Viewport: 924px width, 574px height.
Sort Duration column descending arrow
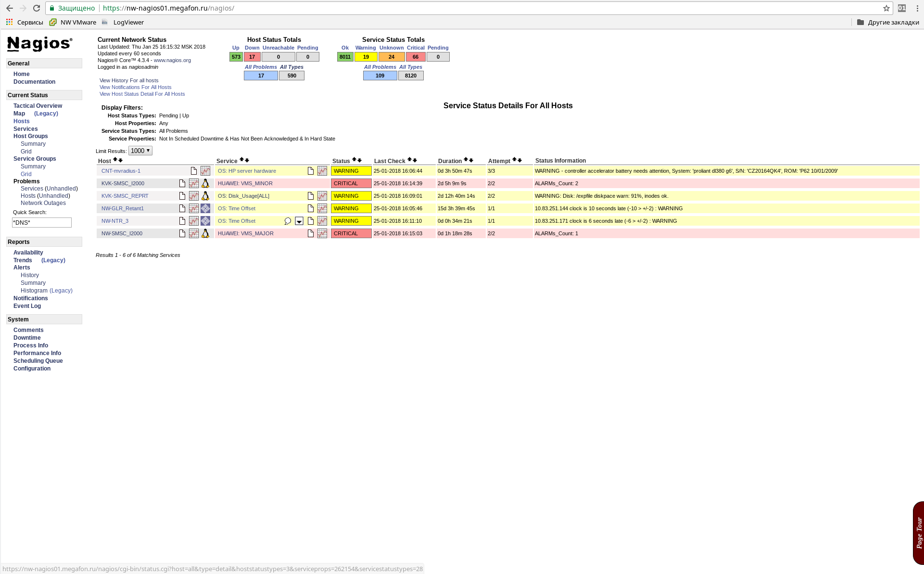471,160
